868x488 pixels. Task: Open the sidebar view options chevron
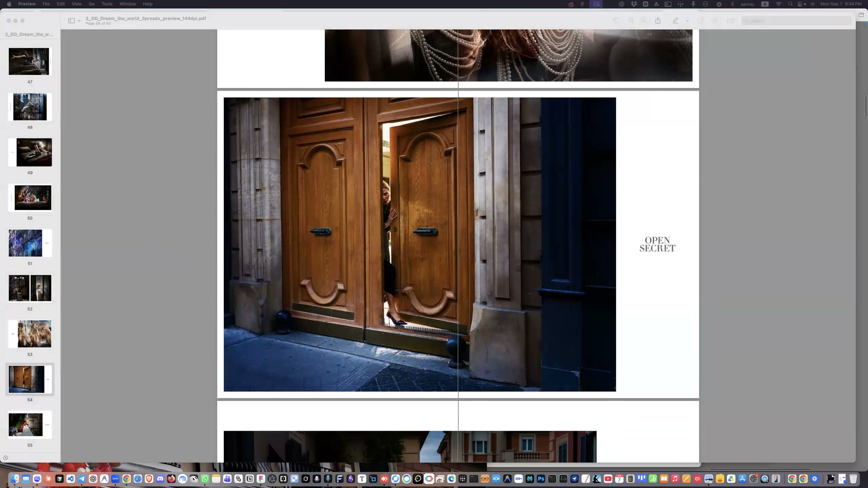pos(79,21)
